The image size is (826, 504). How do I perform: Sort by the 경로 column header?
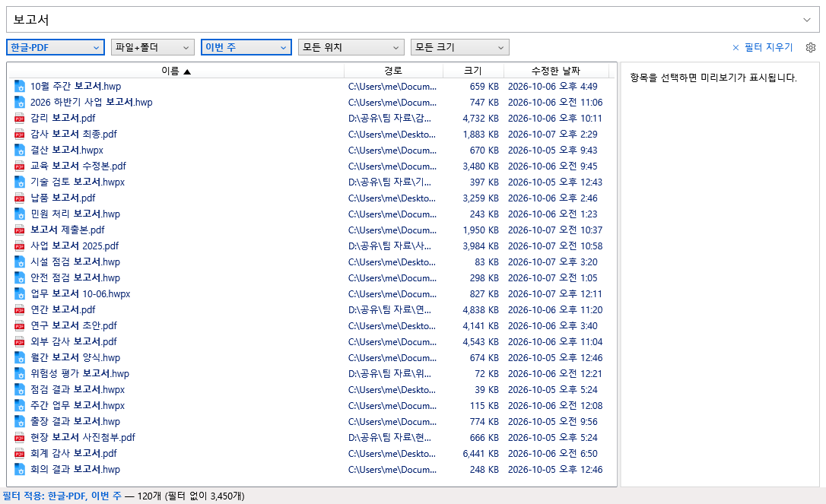(x=393, y=71)
